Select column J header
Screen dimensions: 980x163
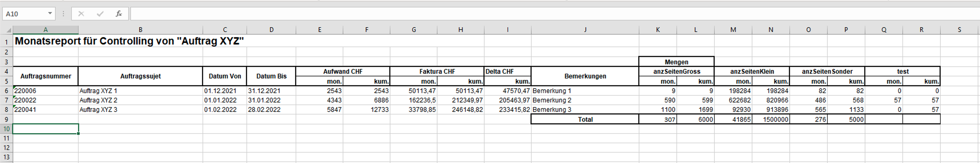(x=585, y=30)
